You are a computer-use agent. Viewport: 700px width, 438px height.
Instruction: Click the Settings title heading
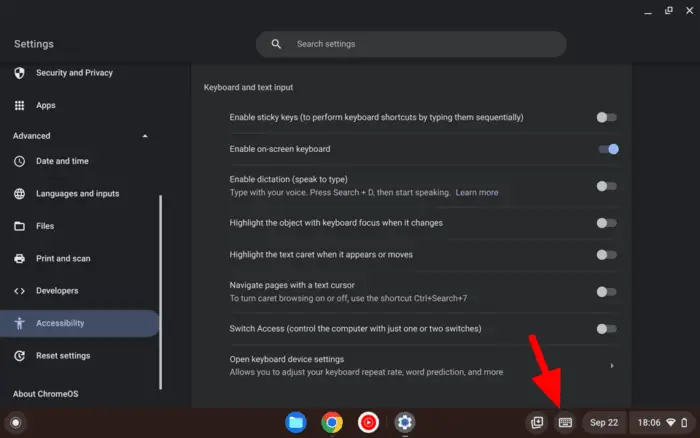33,44
